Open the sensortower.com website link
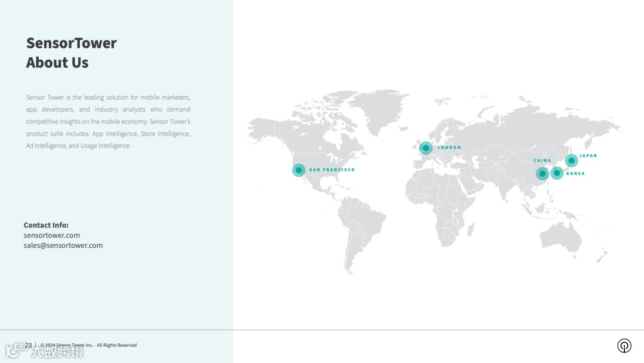Screen dimensions: 644x363 pos(52,235)
